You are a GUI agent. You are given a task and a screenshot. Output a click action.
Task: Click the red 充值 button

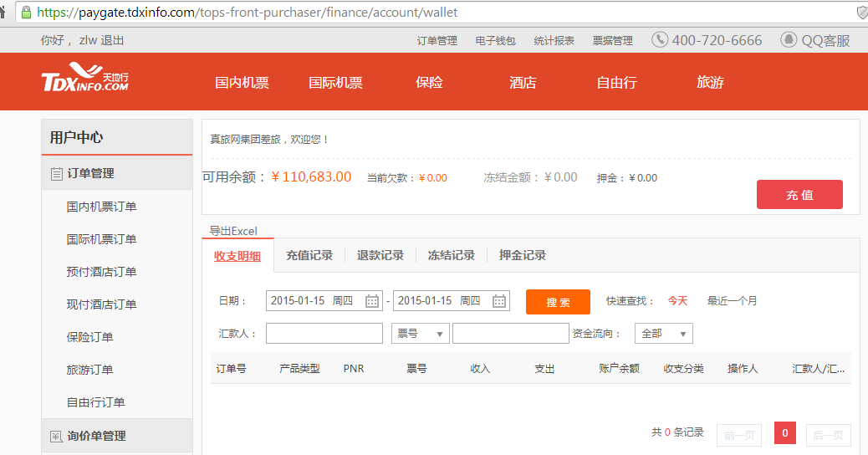point(799,194)
